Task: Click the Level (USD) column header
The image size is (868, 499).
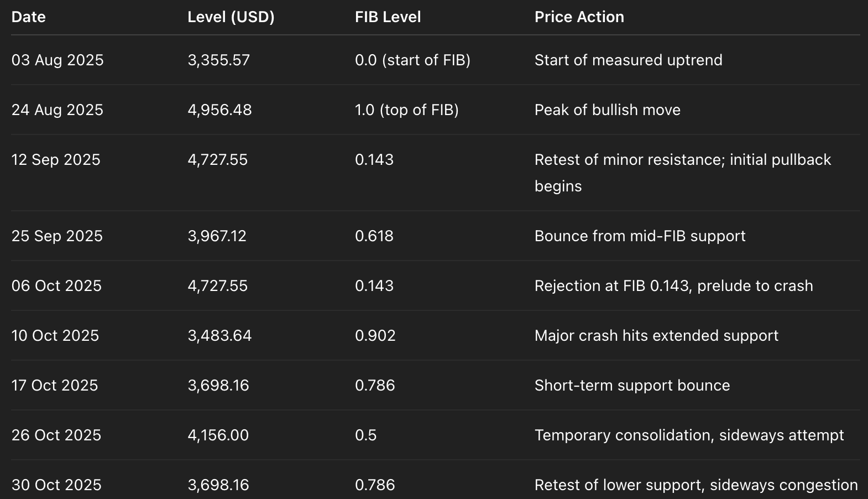Action: pos(231,17)
